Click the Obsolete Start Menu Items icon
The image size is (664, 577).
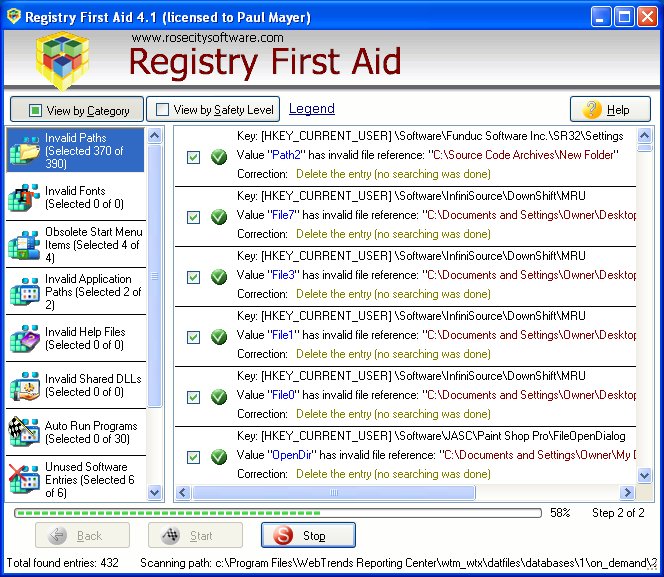click(24, 244)
